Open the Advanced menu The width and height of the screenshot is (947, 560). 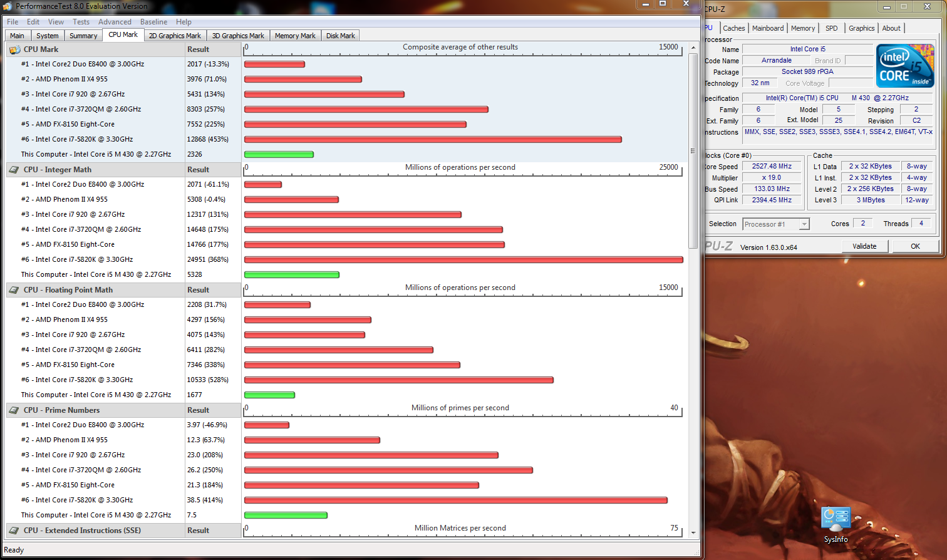115,22
